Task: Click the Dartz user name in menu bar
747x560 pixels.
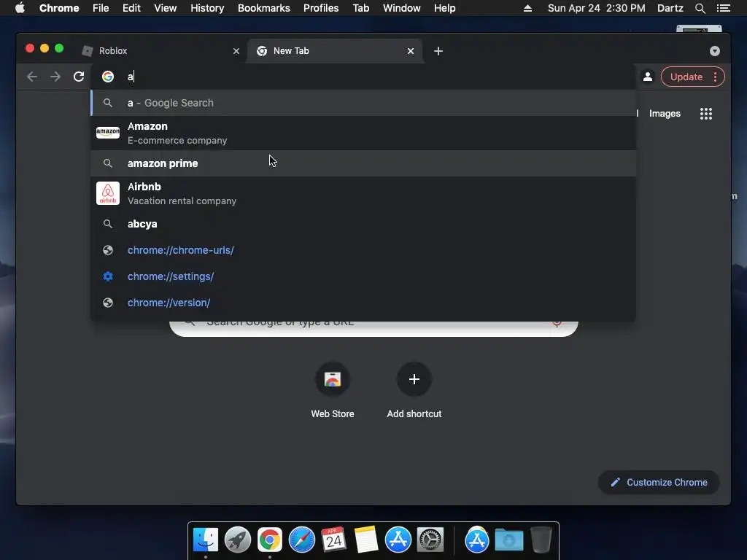Action: tap(670, 8)
